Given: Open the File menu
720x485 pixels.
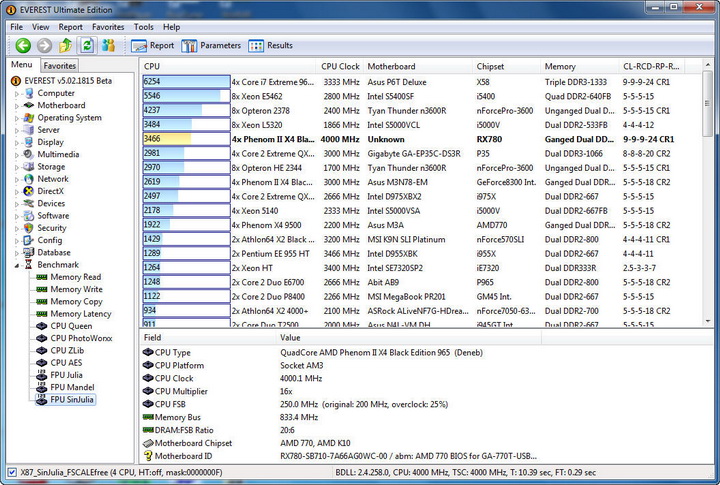Looking at the screenshot, I should (x=17, y=27).
